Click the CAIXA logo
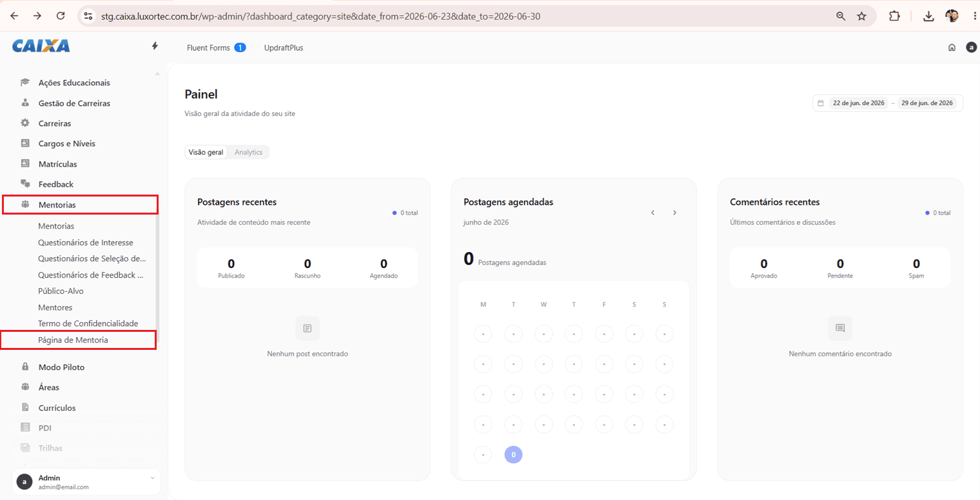This screenshot has height=500, width=980. pos(41,46)
